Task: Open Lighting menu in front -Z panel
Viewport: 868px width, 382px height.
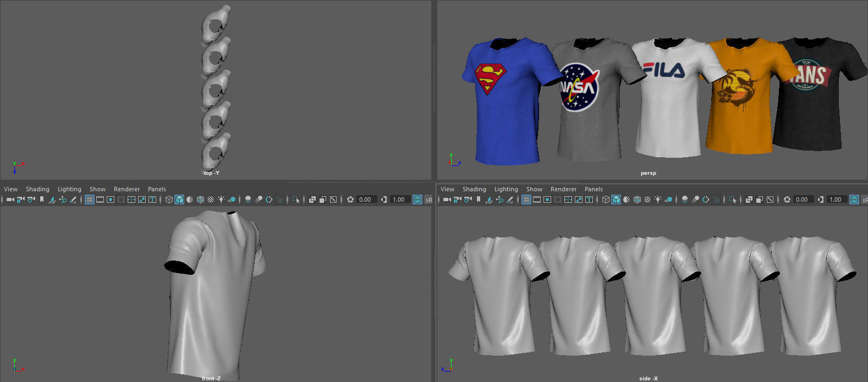Action: tap(69, 189)
